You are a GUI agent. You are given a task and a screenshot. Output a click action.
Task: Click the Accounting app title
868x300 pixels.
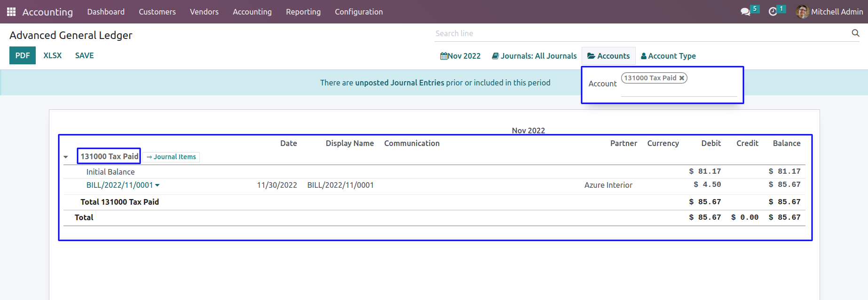click(x=47, y=12)
